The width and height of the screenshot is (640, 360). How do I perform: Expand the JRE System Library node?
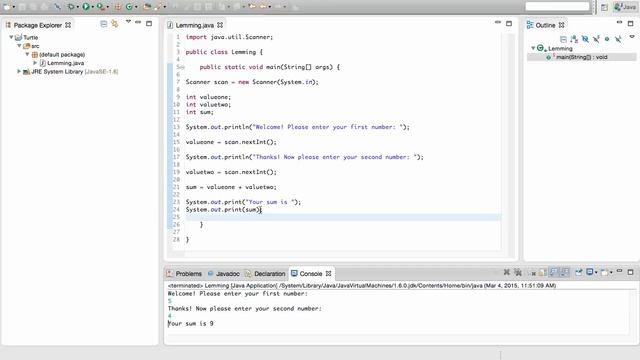[19, 71]
